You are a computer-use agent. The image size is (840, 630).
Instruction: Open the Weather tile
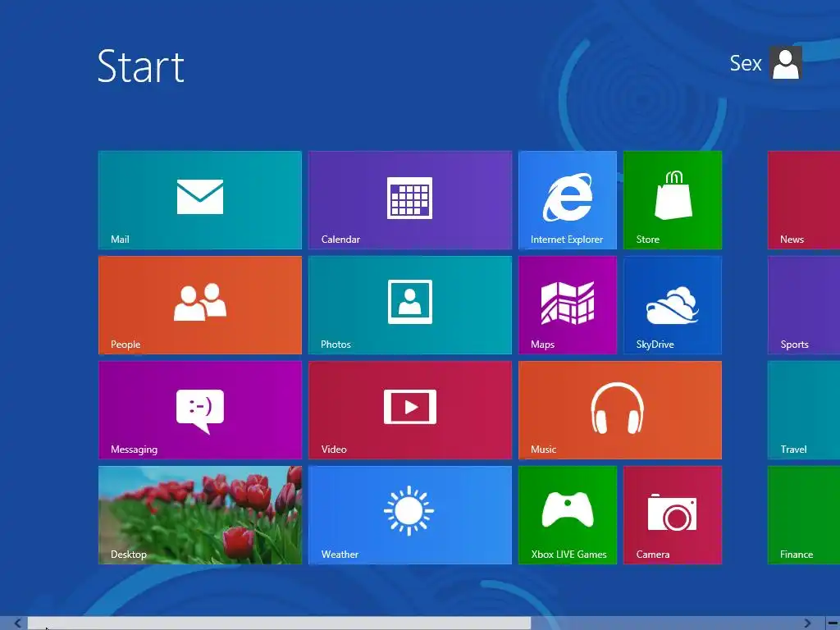pos(410,515)
